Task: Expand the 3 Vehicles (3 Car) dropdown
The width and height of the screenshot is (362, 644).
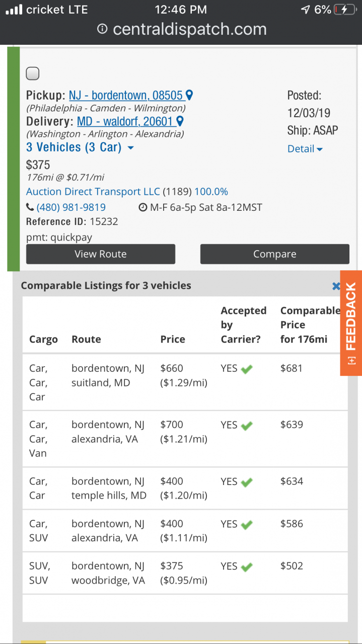Action: pyautogui.click(x=80, y=147)
